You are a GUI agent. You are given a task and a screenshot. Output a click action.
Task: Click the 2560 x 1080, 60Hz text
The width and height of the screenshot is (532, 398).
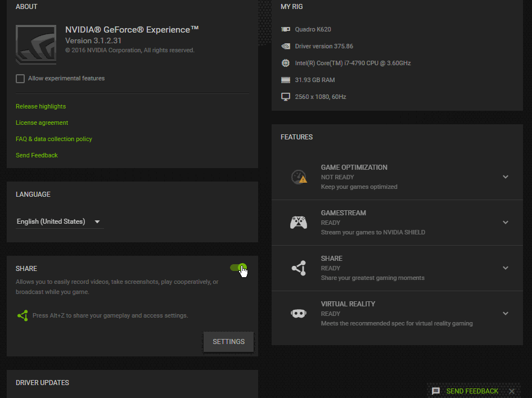[x=321, y=97]
